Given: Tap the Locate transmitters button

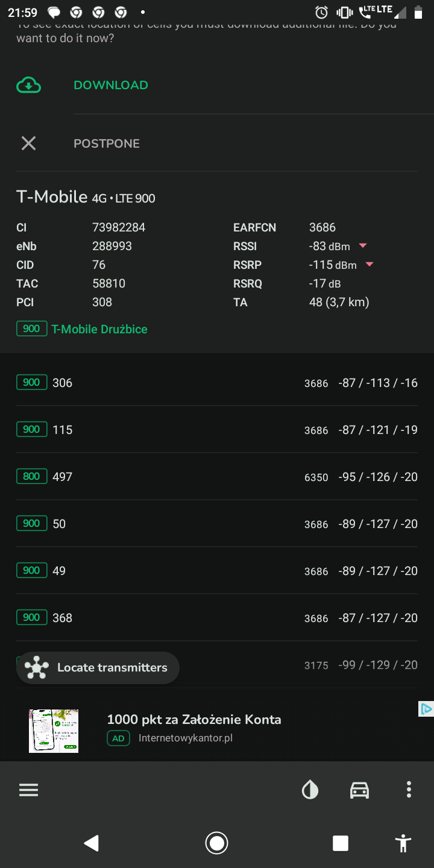Looking at the screenshot, I should coord(98,668).
